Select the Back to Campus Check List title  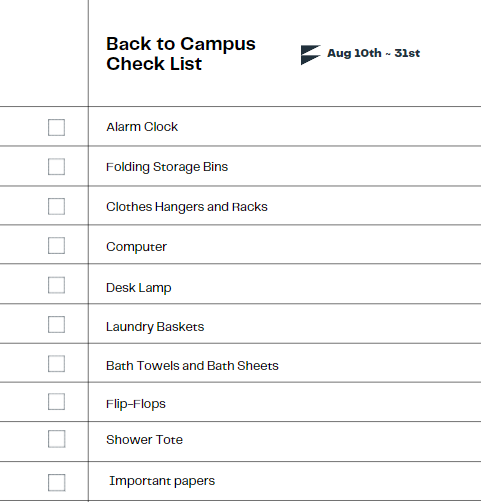click(x=181, y=54)
